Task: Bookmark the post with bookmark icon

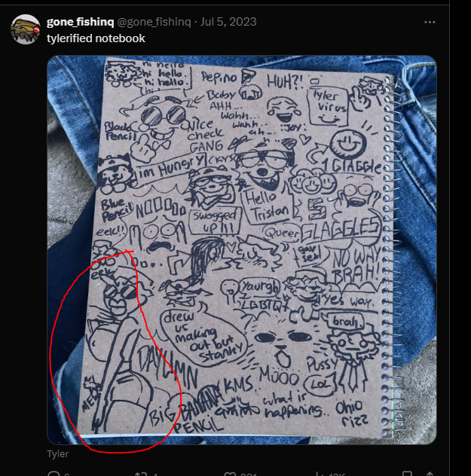Action: pos(407,474)
